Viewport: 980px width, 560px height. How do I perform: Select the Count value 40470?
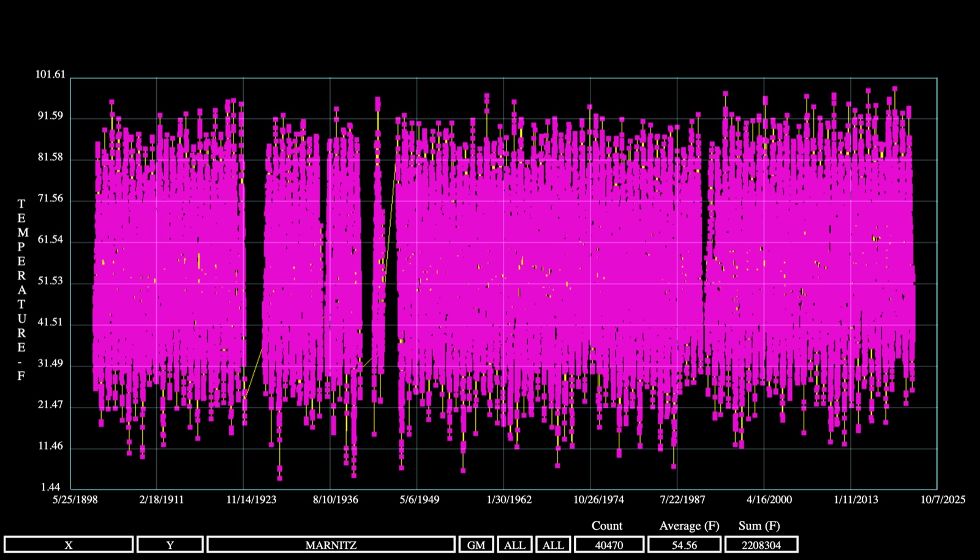tap(609, 545)
